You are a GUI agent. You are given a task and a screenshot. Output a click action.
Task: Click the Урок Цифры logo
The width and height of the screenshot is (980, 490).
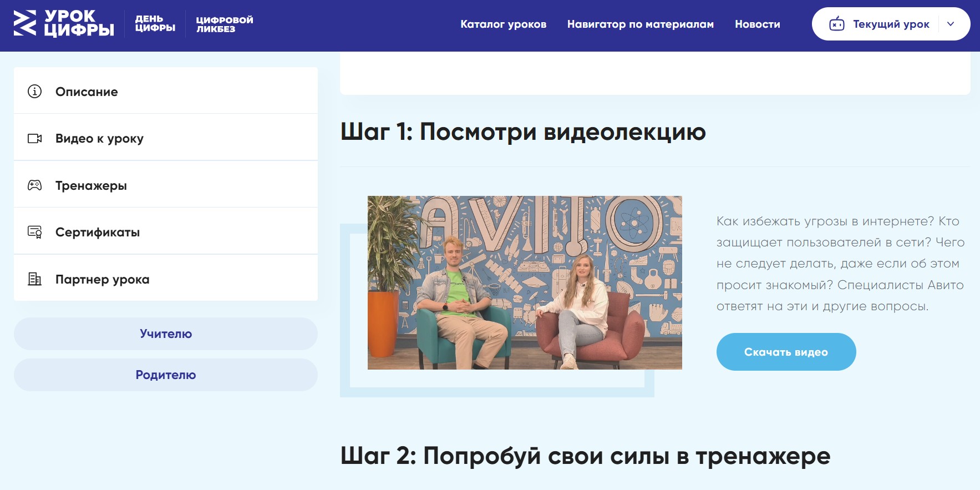[64, 23]
